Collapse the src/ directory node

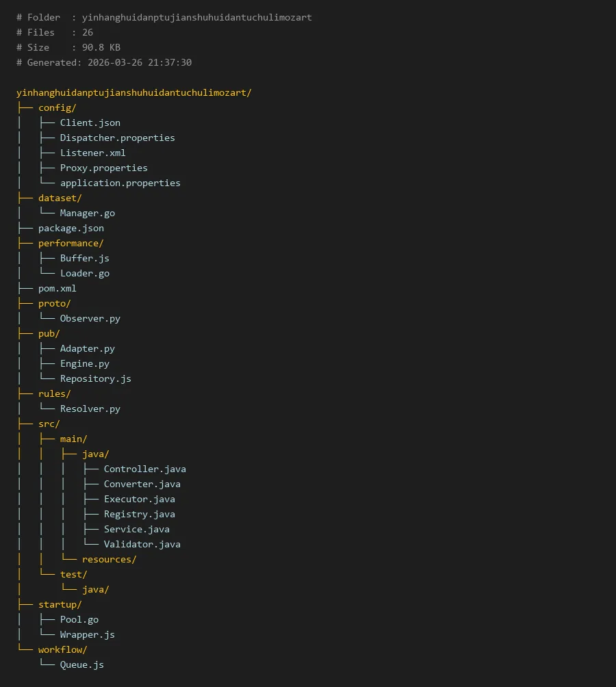(49, 424)
